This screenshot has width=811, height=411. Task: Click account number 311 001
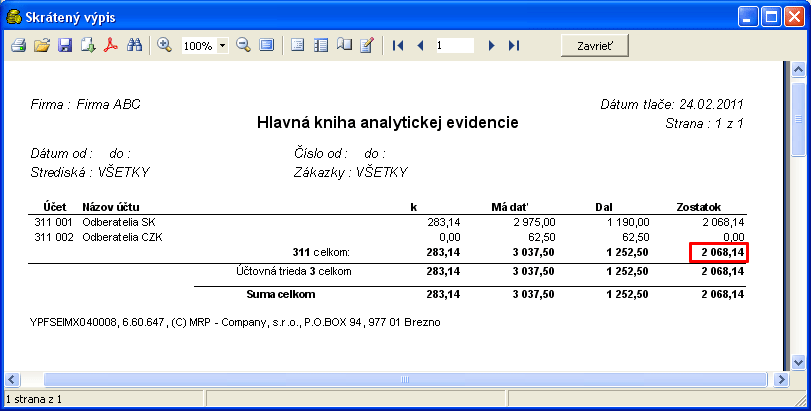point(54,222)
